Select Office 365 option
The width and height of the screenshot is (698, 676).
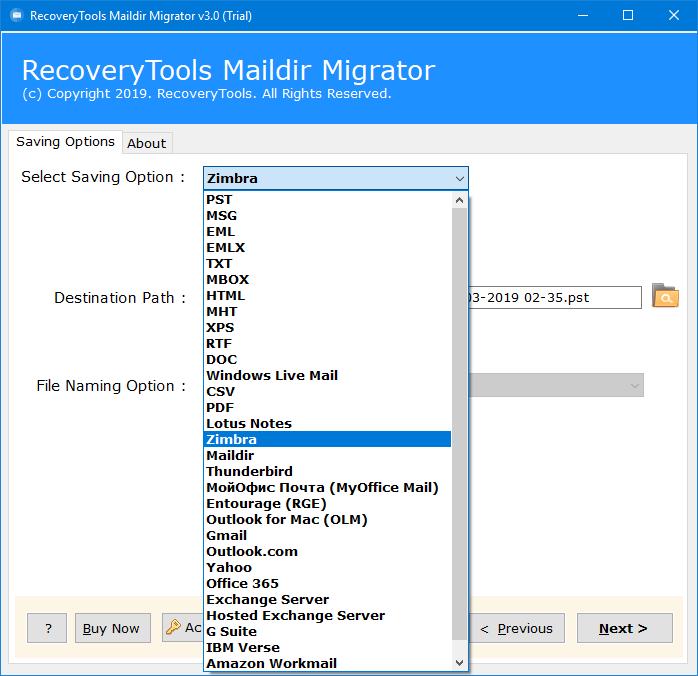point(327,583)
